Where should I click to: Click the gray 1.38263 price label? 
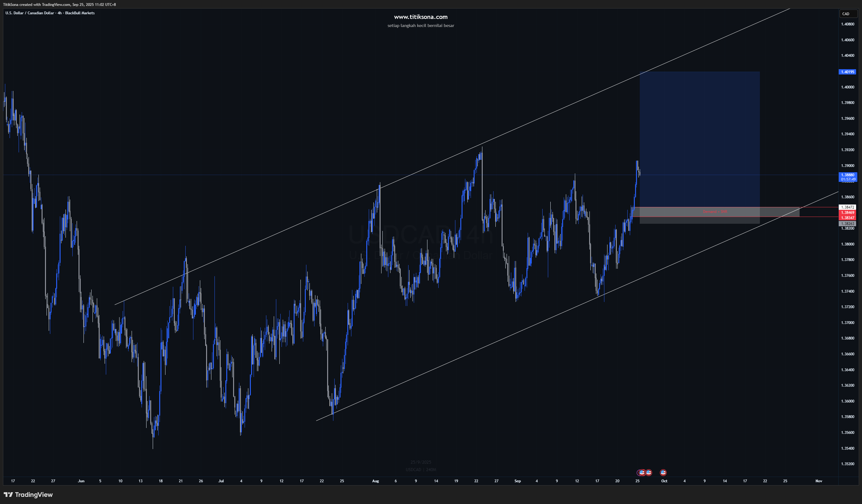tap(847, 224)
